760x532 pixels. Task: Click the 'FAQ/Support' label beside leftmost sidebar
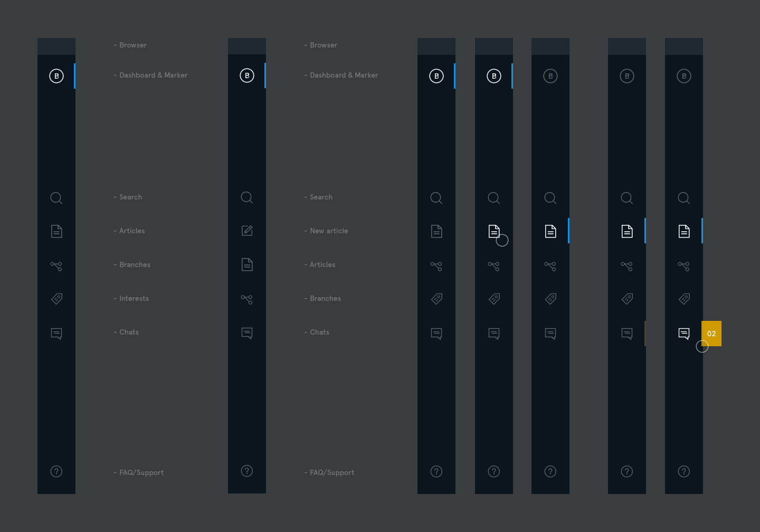click(x=141, y=472)
